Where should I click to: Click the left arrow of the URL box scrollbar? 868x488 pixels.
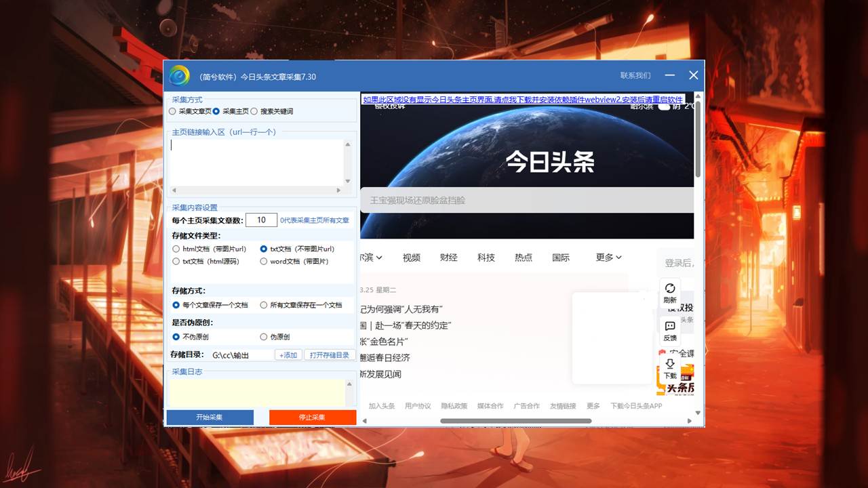tap(174, 191)
